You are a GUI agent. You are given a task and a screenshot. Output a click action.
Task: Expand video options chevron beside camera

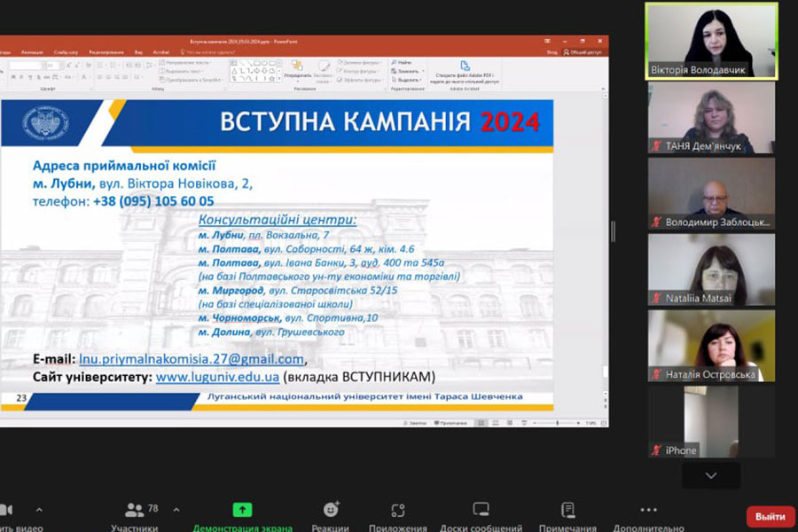[x=39, y=510]
